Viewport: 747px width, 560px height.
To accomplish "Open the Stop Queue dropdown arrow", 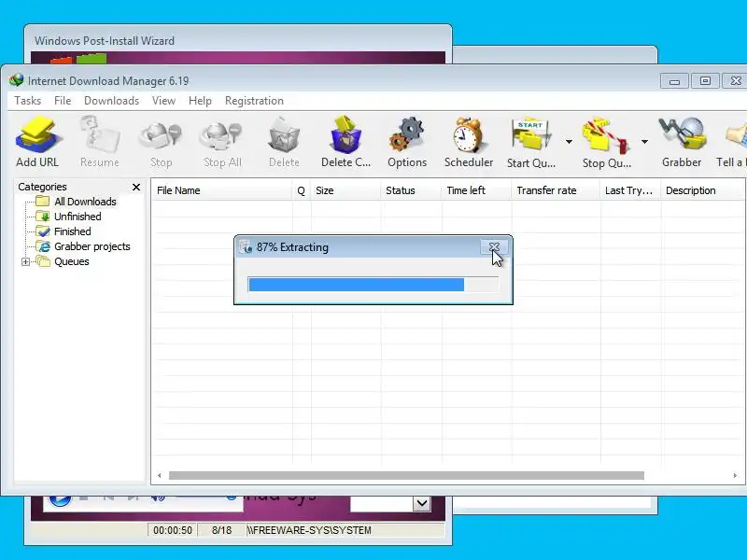I will [644, 142].
